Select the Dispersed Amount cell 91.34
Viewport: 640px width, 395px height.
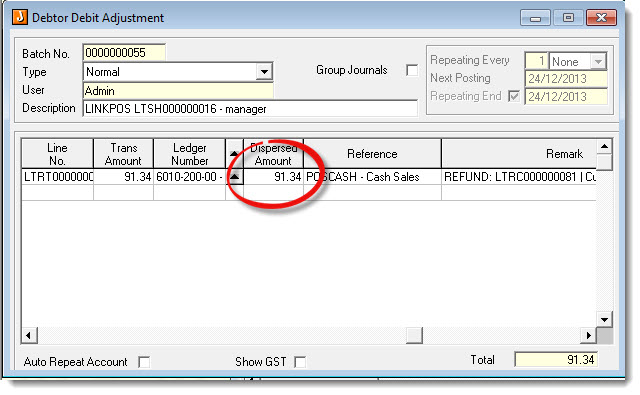click(x=273, y=177)
